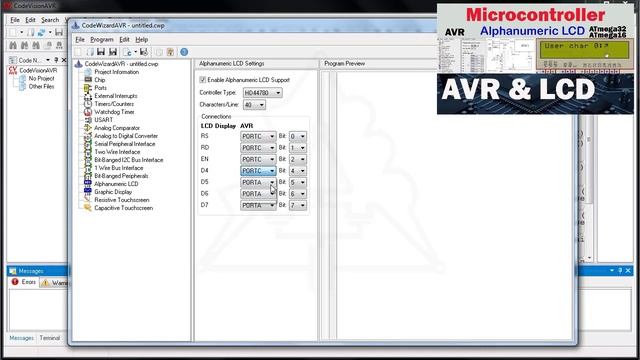Open Controller Type HD44780 dropdown
Viewport: 640px width, 360px height.
pos(262,93)
